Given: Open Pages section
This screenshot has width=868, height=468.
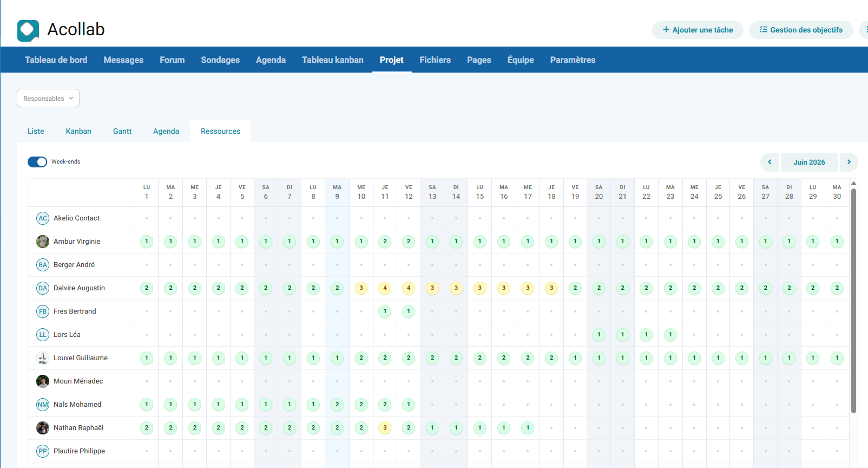Looking at the screenshot, I should (479, 60).
